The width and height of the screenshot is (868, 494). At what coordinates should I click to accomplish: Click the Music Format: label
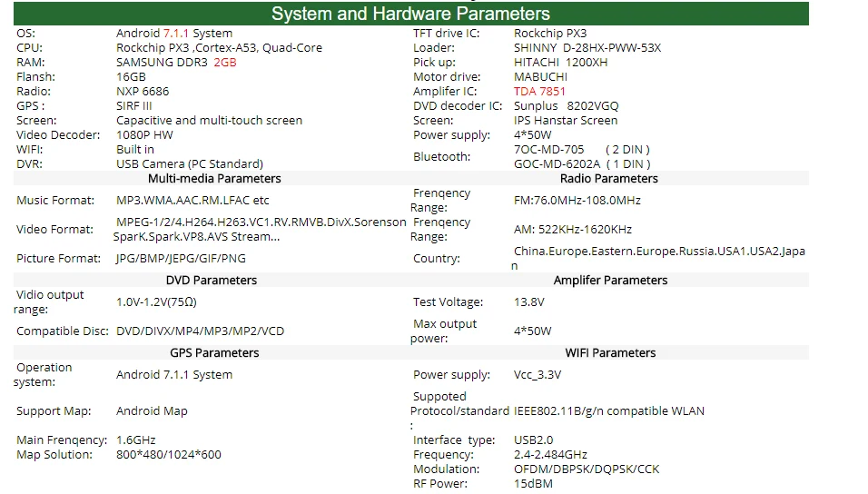coord(55,201)
